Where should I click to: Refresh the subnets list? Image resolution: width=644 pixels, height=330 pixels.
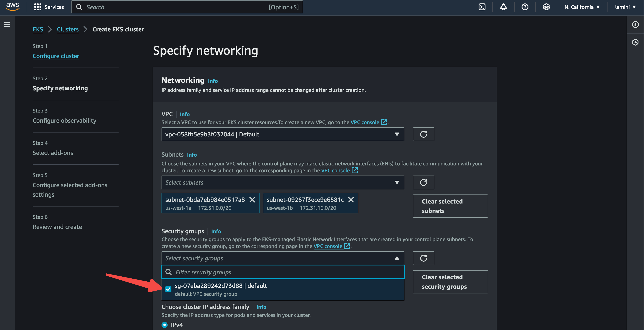point(423,182)
